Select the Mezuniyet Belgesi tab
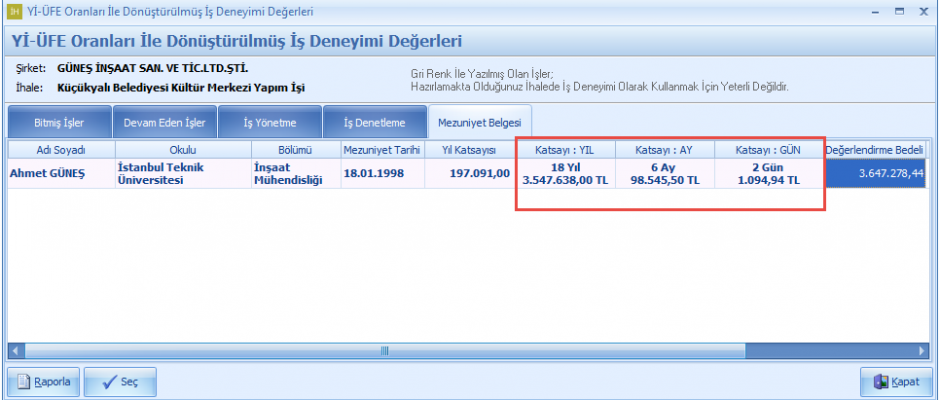The image size is (940, 400). (480, 123)
